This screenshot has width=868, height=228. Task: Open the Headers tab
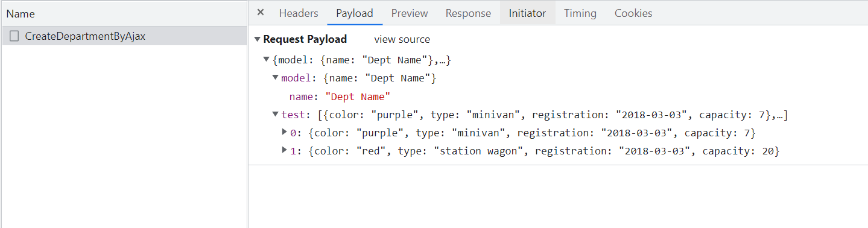(x=299, y=13)
